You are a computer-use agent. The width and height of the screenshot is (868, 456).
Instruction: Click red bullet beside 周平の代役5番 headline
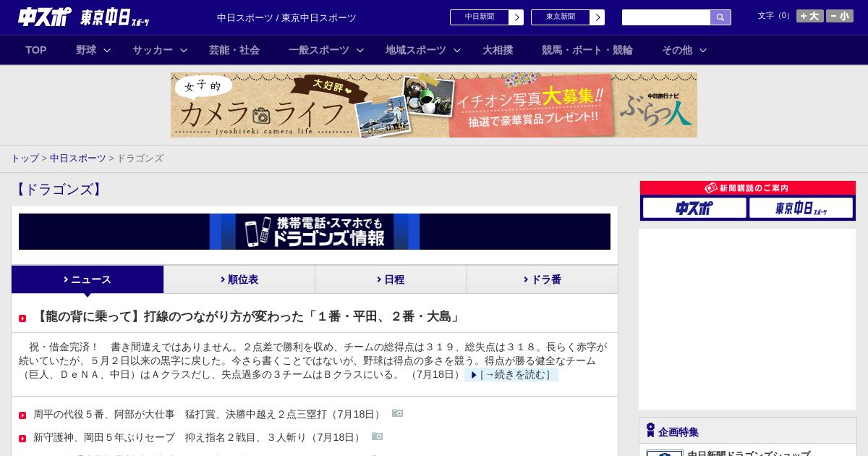pyautogui.click(x=22, y=415)
